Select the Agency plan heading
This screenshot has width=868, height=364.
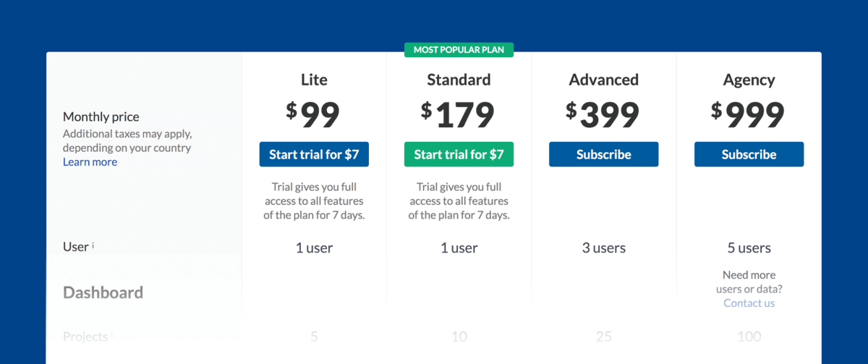[749, 80]
